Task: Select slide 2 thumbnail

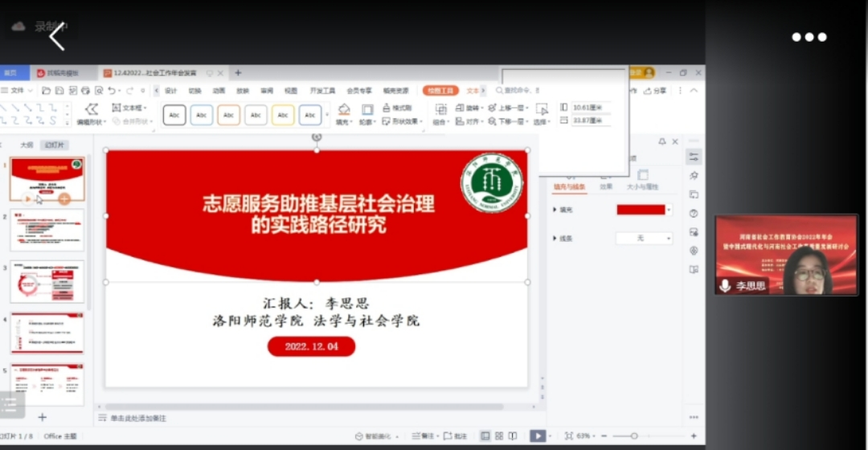Action: click(47, 231)
